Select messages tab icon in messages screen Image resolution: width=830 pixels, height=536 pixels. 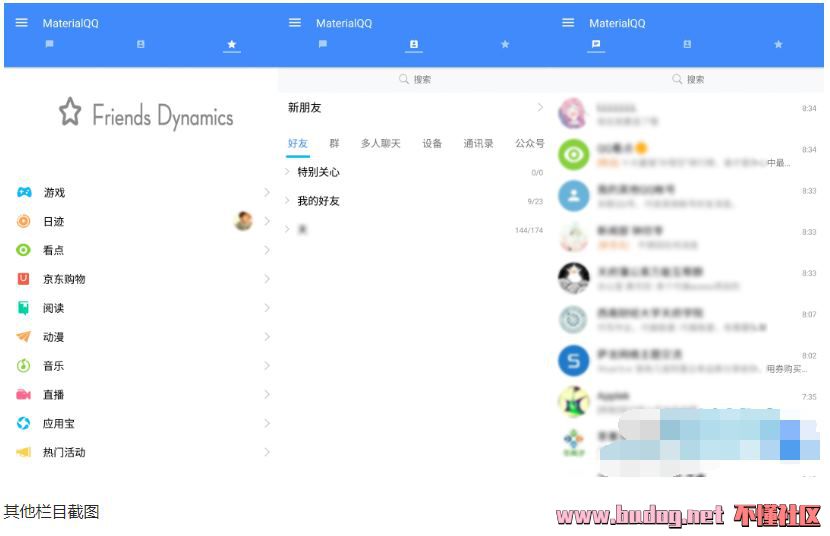[x=596, y=44]
